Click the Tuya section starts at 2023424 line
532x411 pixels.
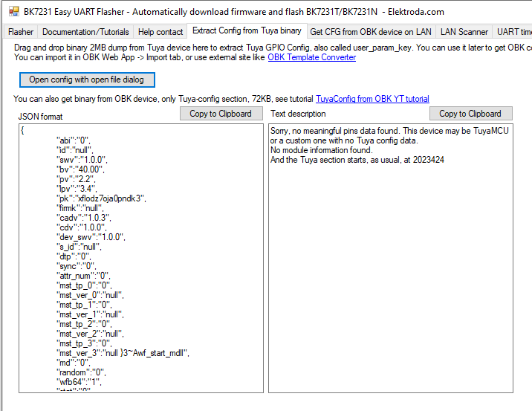pyautogui.click(x=357, y=160)
